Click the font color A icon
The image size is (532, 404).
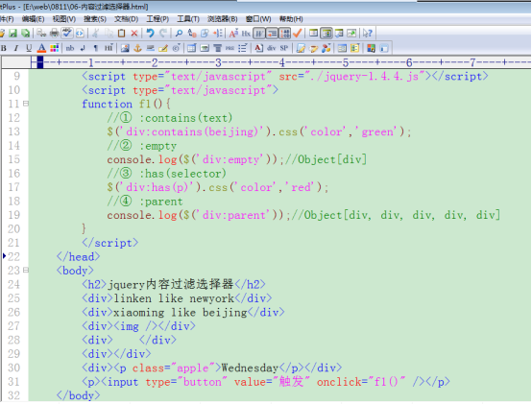(x=41, y=48)
